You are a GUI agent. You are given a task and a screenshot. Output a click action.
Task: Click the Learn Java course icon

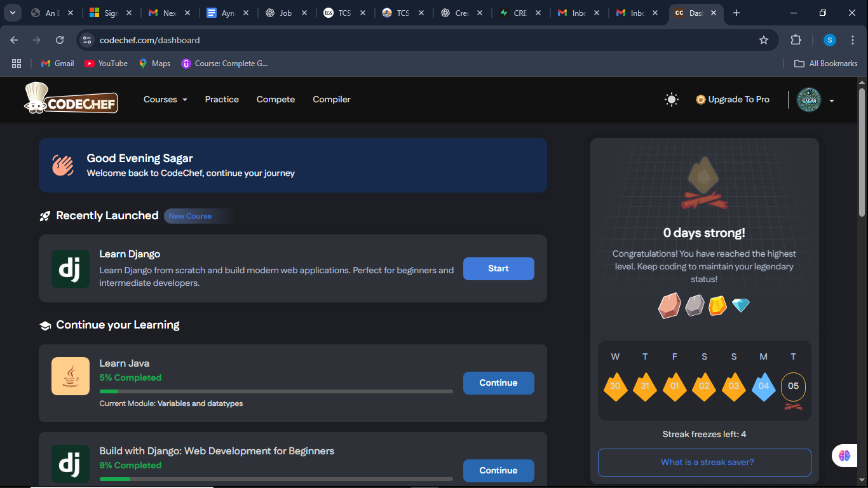pyautogui.click(x=71, y=376)
